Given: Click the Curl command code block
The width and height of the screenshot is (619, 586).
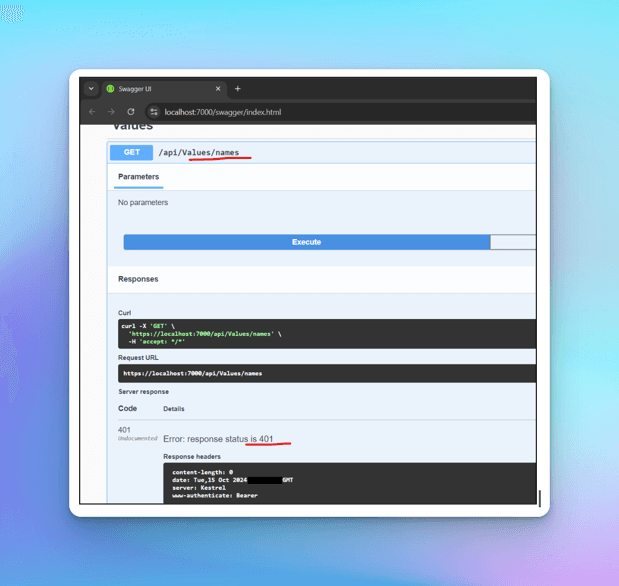Looking at the screenshot, I should (327, 334).
